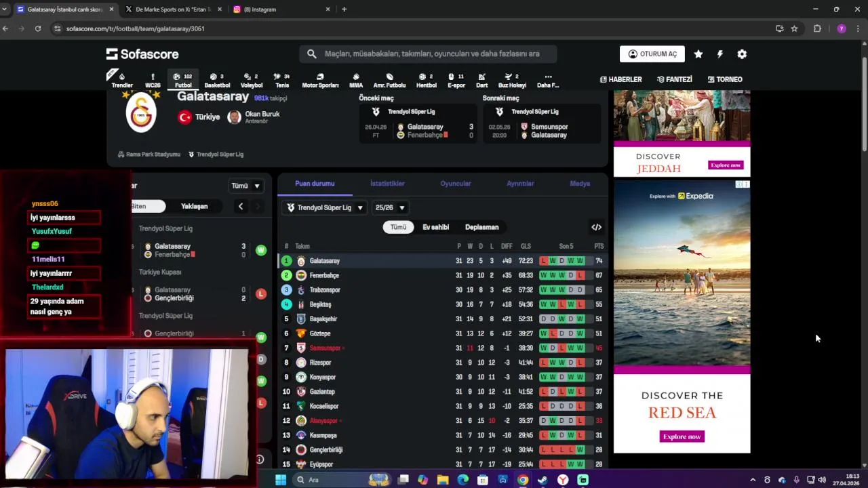
Task: Open Sofascore settings gear
Action: (742, 54)
